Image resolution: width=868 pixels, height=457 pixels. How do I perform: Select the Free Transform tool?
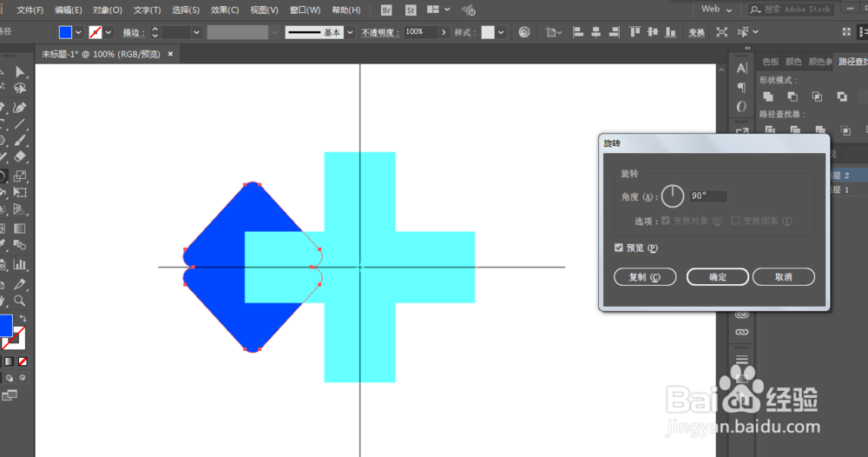point(20,193)
